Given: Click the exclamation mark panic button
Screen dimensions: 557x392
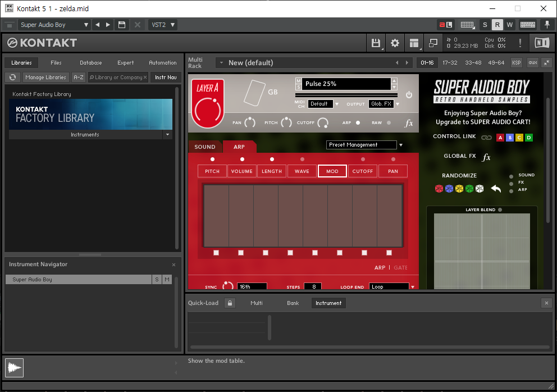Looking at the screenshot, I should click(520, 43).
